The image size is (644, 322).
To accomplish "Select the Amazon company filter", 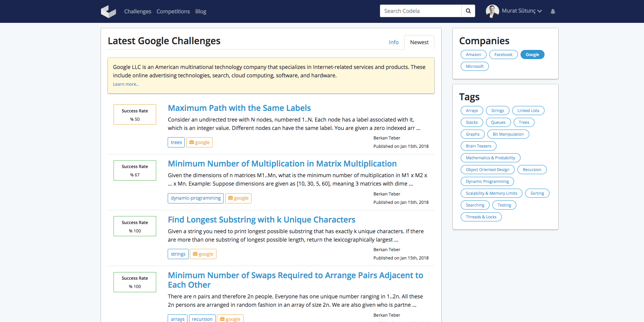I will pos(473,55).
